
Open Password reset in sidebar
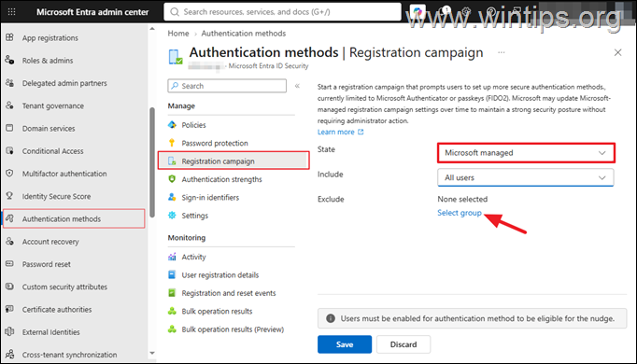pyautogui.click(x=47, y=264)
